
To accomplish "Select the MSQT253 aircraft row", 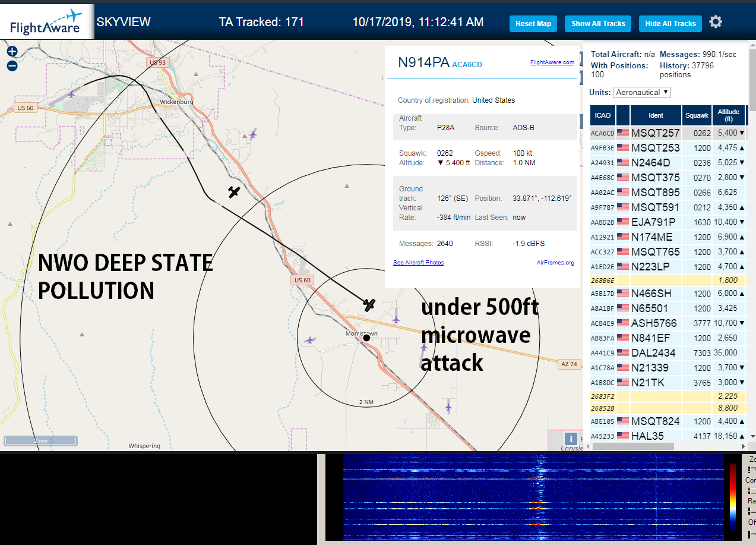I will pos(668,148).
